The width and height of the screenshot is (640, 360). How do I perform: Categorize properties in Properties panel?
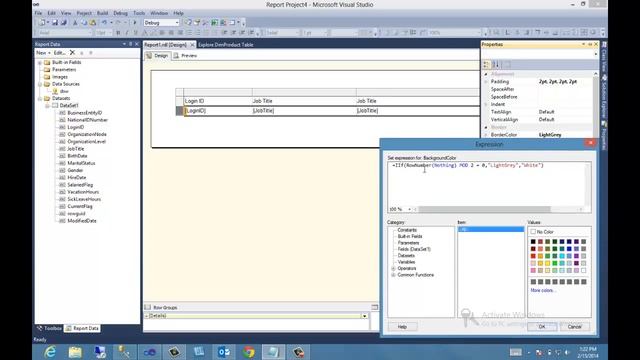(x=487, y=64)
